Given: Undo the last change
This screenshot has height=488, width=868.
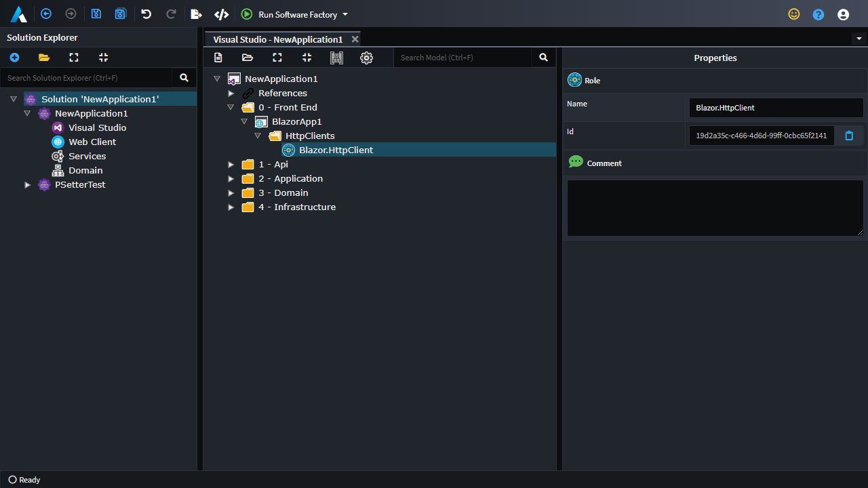Looking at the screenshot, I should (x=146, y=14).
